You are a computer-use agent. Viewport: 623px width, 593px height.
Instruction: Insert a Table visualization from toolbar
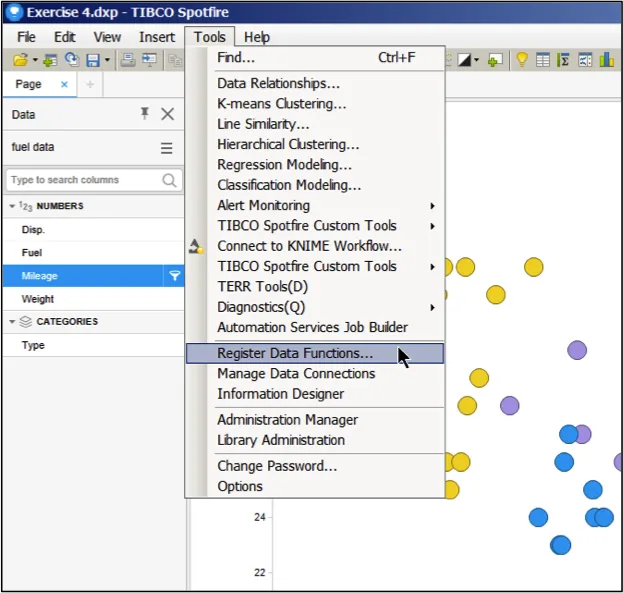point(542,60)
